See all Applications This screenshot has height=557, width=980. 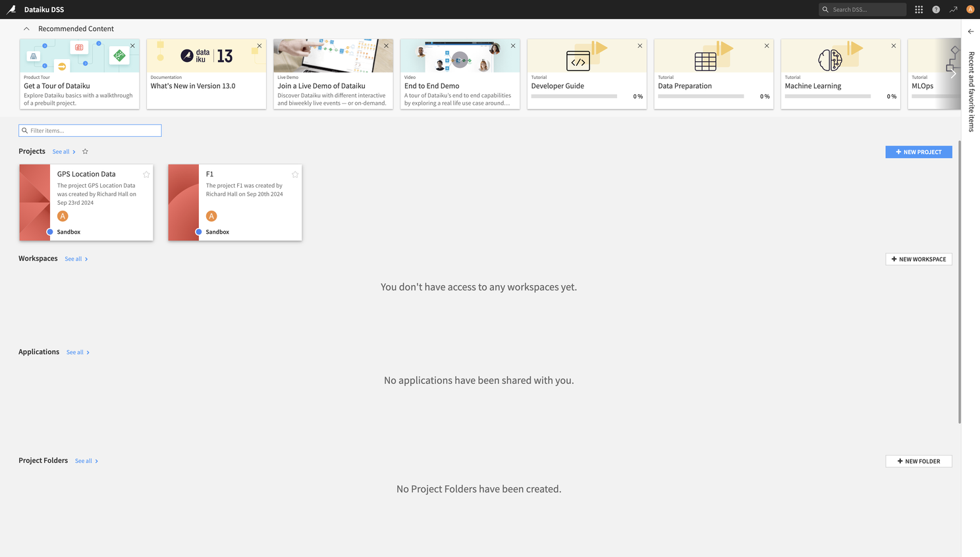pyautogui.click(x=78, y=353)
